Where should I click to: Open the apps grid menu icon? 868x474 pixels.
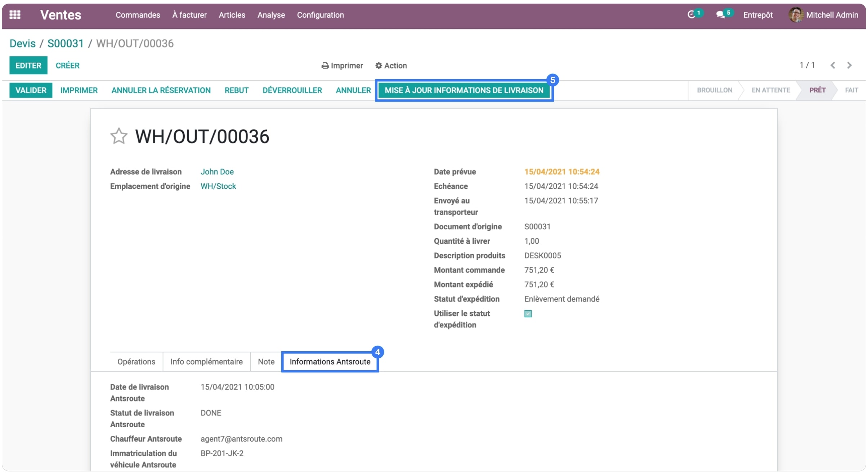[x=15, y=15]
